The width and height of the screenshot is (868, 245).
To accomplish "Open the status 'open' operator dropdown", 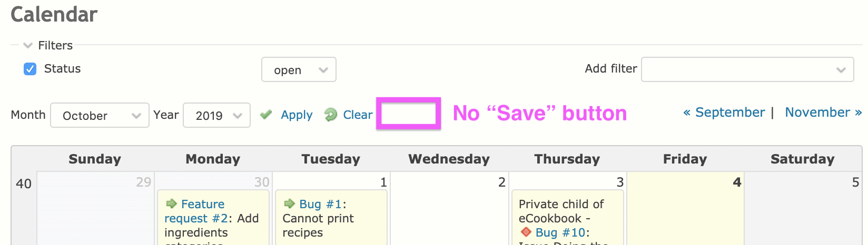I will tap(299, 70).
